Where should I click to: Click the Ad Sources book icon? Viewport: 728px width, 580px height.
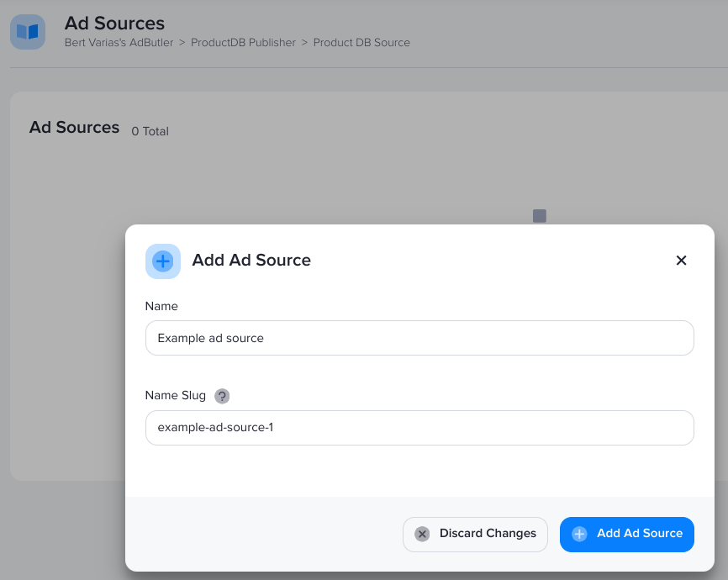[x=28, y=32]
